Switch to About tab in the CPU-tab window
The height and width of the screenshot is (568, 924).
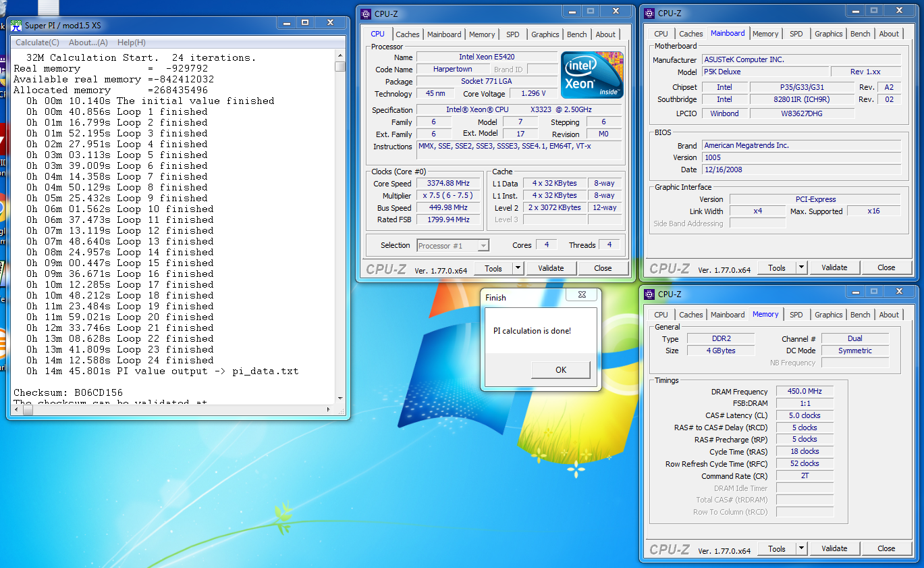tap(605, 34)
